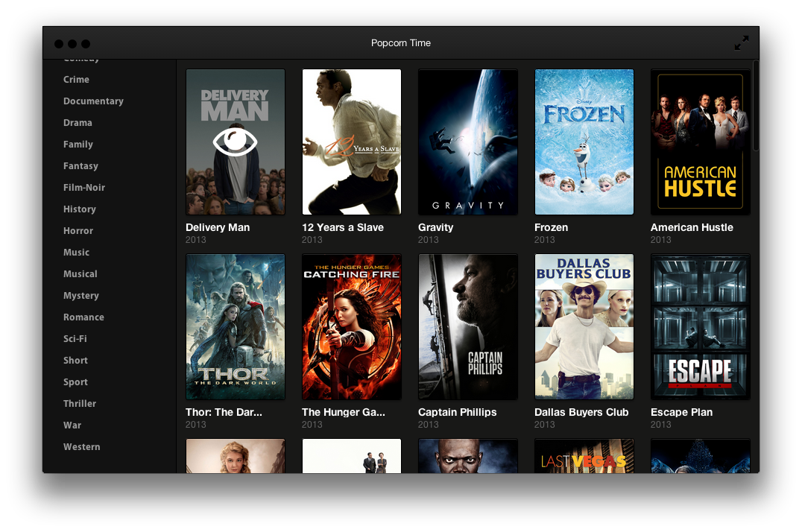Viewport: 802px width, 532px height.
Task: Open the American Hustle poster
Action: (x=700, y=142)
